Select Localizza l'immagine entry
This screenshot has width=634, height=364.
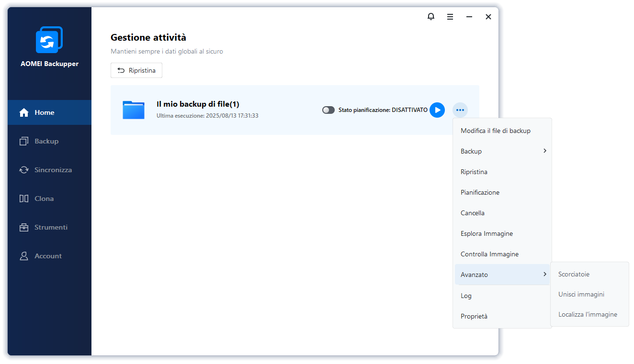(x=588, y=315)
